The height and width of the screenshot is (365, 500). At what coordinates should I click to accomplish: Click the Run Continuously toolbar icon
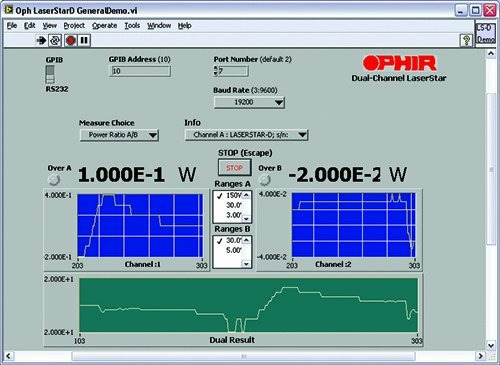coord(55,41)
